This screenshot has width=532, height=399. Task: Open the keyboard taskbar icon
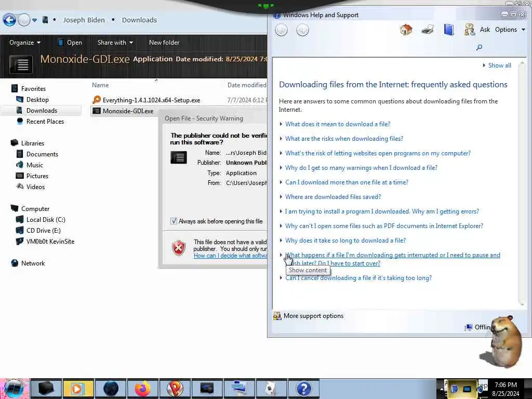pos(239,389)
